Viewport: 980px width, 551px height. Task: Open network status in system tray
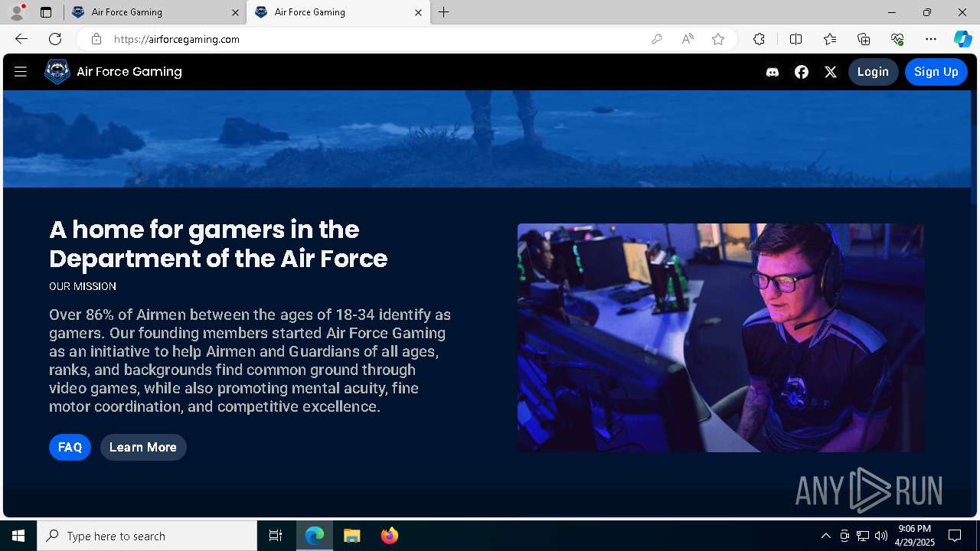point(863,536)
